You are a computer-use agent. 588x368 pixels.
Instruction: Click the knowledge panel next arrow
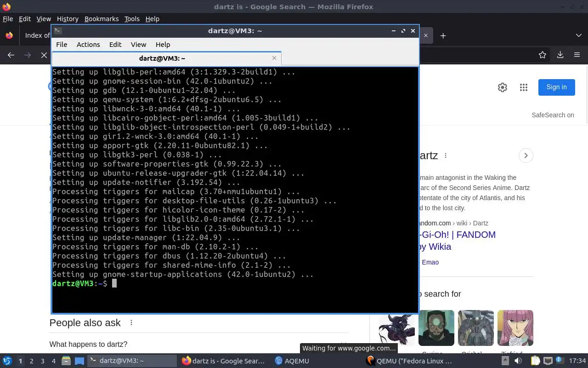pyautogui.click(x=526, y=155)
